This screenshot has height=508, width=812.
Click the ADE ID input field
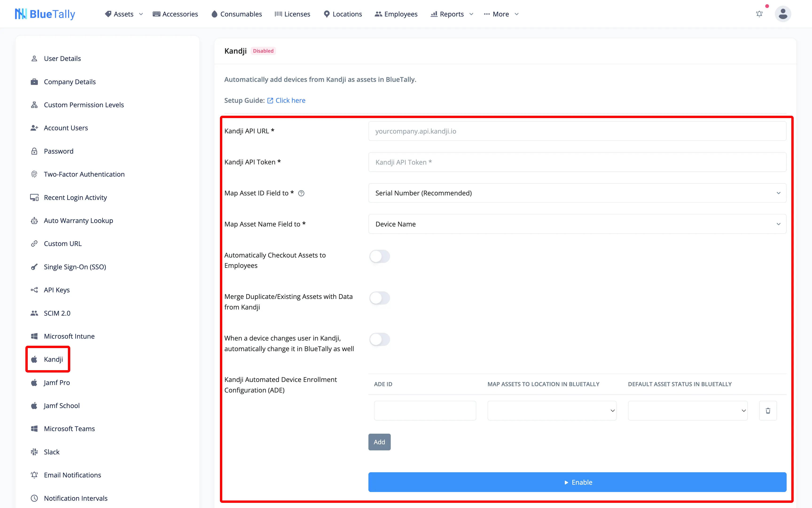tap(425, 411)
